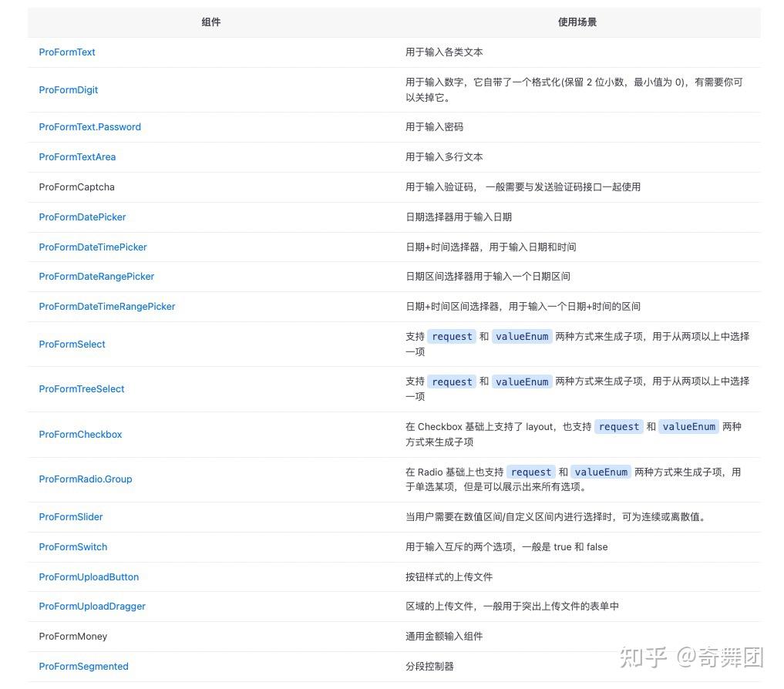Open the ProFormSlider component link

(71, 516)
